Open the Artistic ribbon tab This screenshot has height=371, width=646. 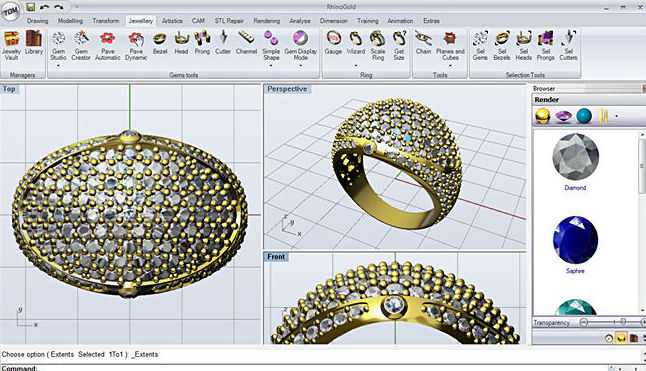172,21
